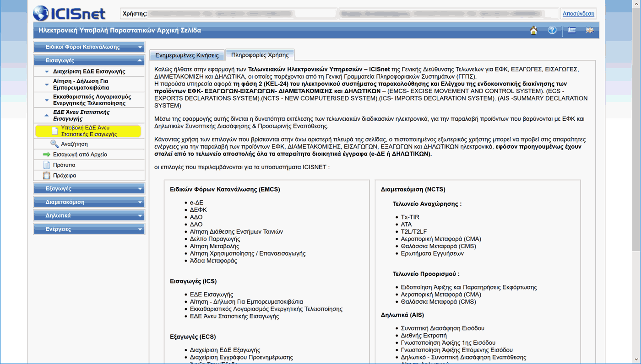The width and height of the screenshot is (641, 364).
Task: Expand Αίτηση - Δήλωση Για Εμπορευματοκιβώτια submenu
Action: [89, 84]
